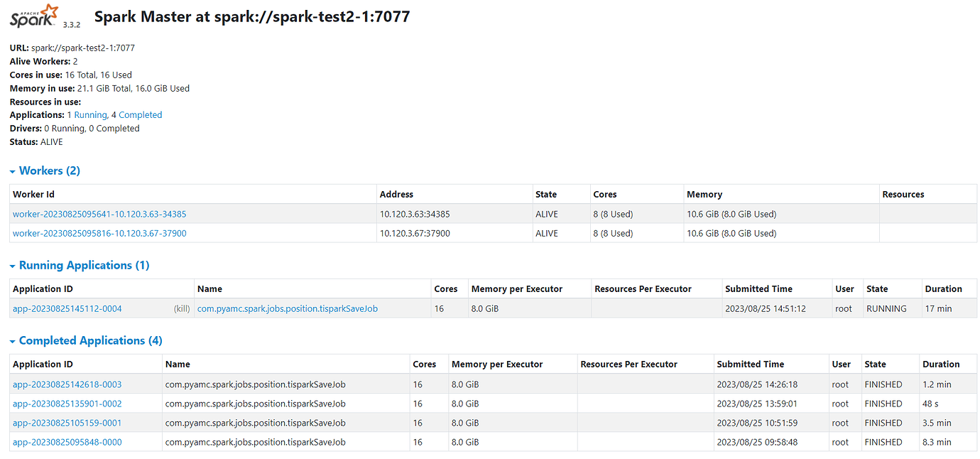Click submitted time 2023/08/25 13:59:01
The image size is (980, 459).
(757, 404)
